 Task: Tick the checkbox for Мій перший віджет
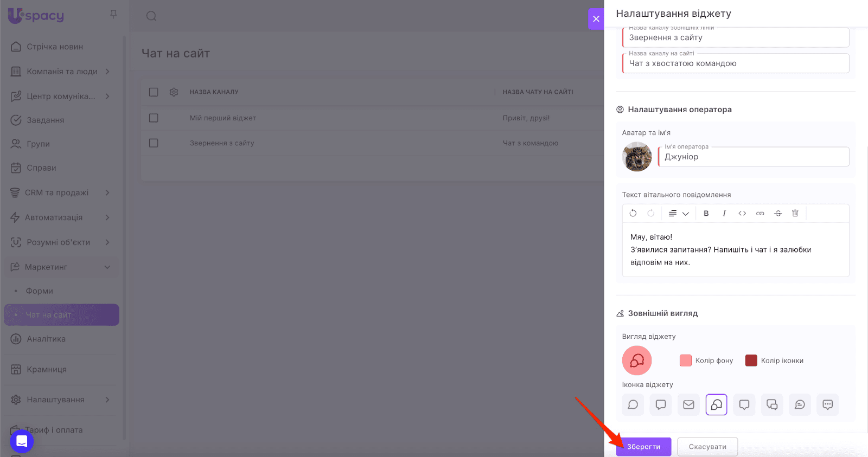point(154,118)
